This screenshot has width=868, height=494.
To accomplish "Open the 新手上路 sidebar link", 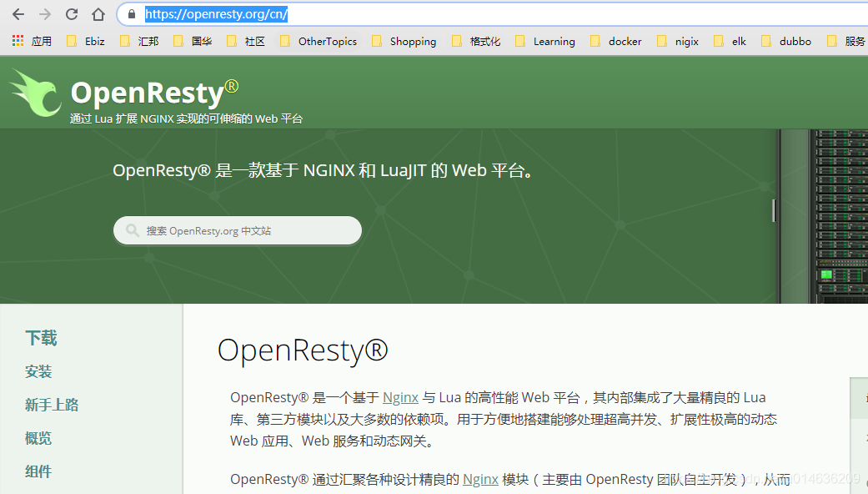I will click(52, 405).
